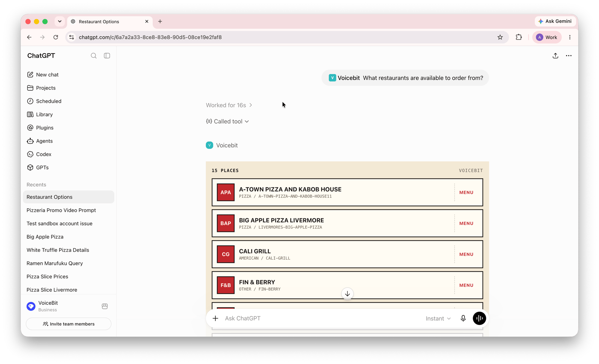Open the Big Apple Pizza chat
The image size is (599, 364).
69,237
